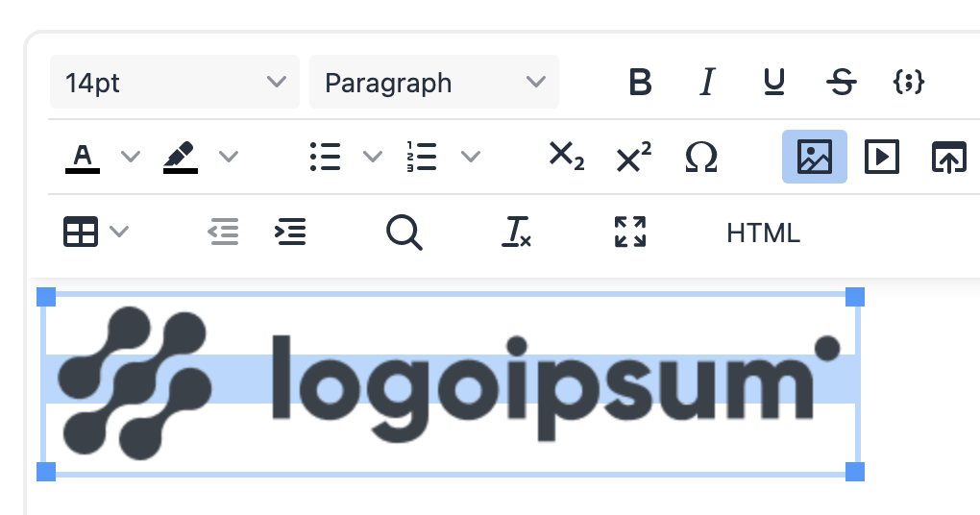
Task: Toggle italic formatting
Action: [x=708, y=83]
